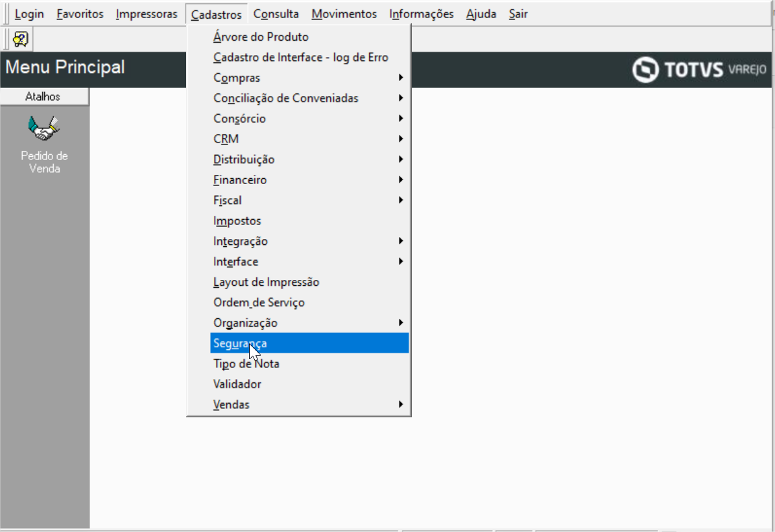Expand the Distribuição submenu
The width and height of the screenshot is (775, 532).
[x=309, y=159]
